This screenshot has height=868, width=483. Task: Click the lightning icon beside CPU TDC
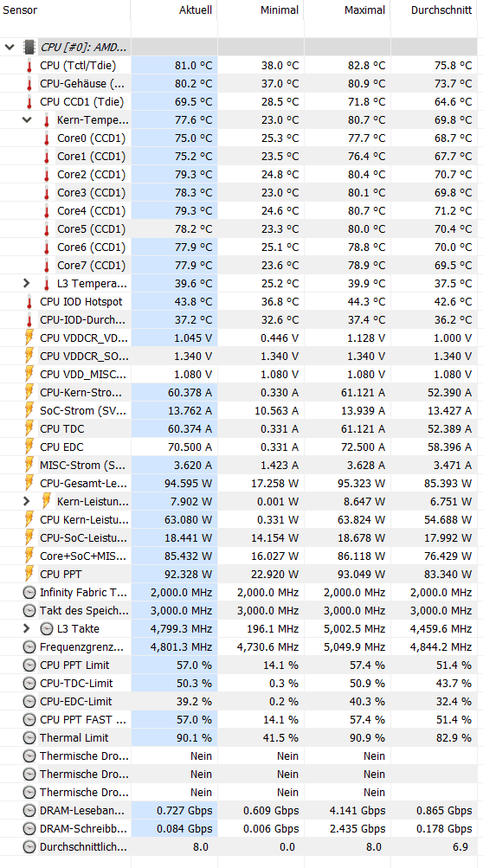coord(29,429)
